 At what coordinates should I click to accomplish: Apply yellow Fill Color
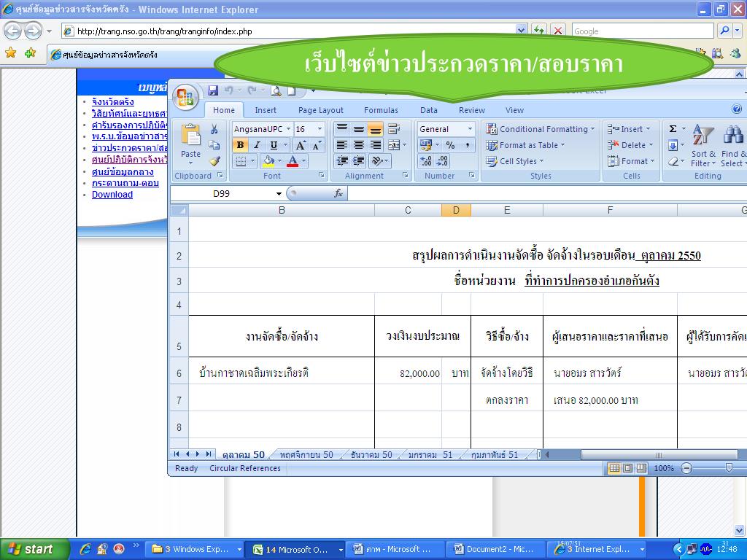point(268,161)
